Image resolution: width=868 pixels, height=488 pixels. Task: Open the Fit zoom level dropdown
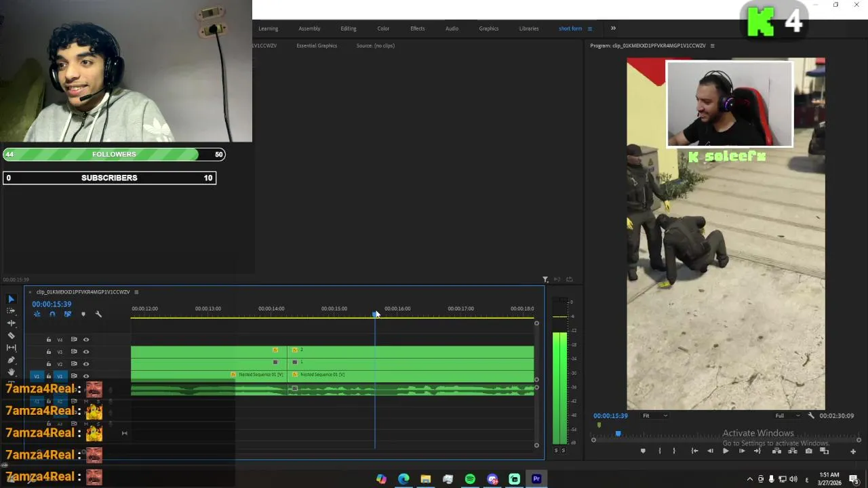coord(655,415)
